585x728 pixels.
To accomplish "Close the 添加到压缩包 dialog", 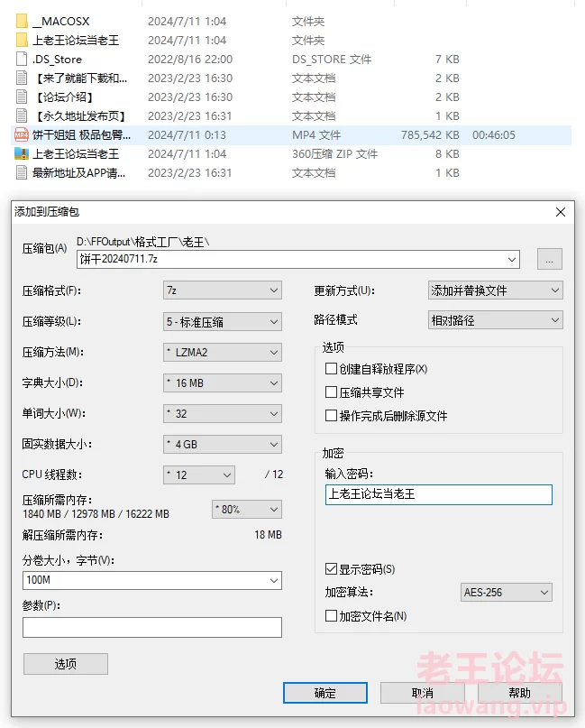I will coord(561,212).
